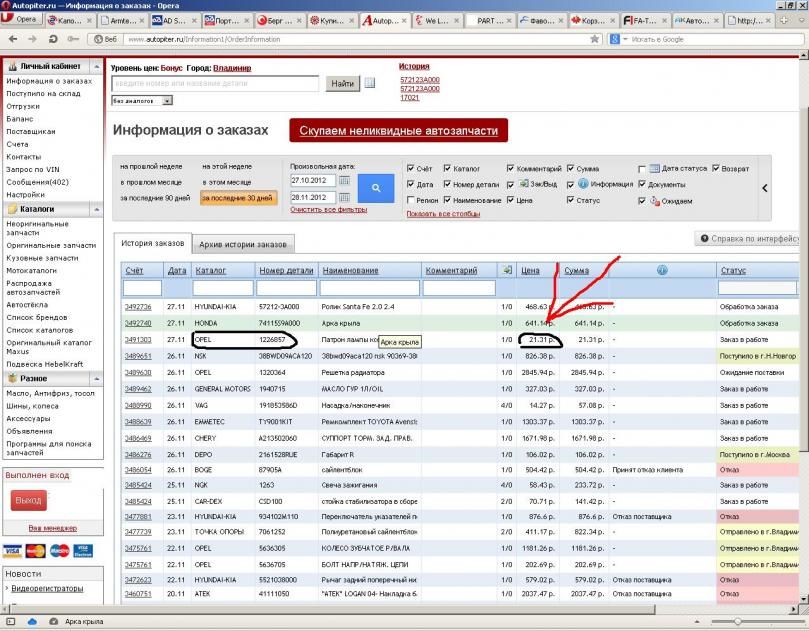Click 'Скупаем неликвидные автозапчасти' banner
The image size is (809, 631).
[x=398, y=131]
